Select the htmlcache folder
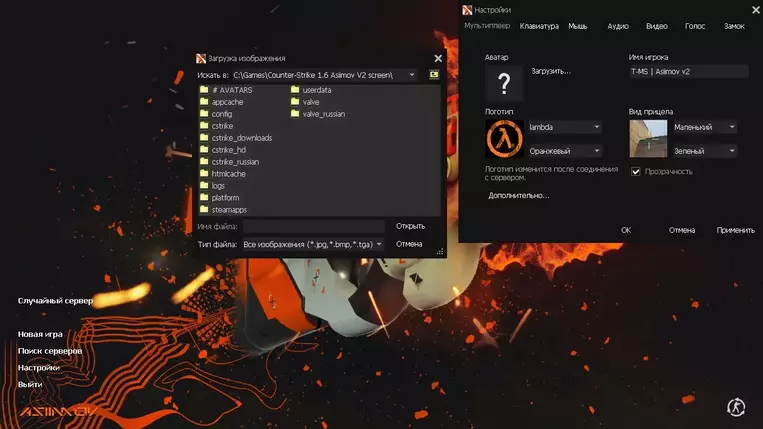 click(223, 174)
